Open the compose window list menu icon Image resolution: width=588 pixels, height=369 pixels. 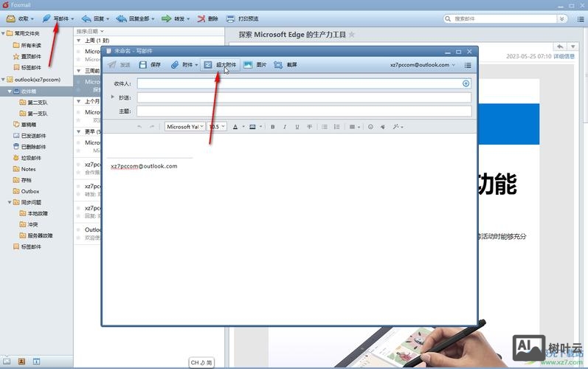468,65
